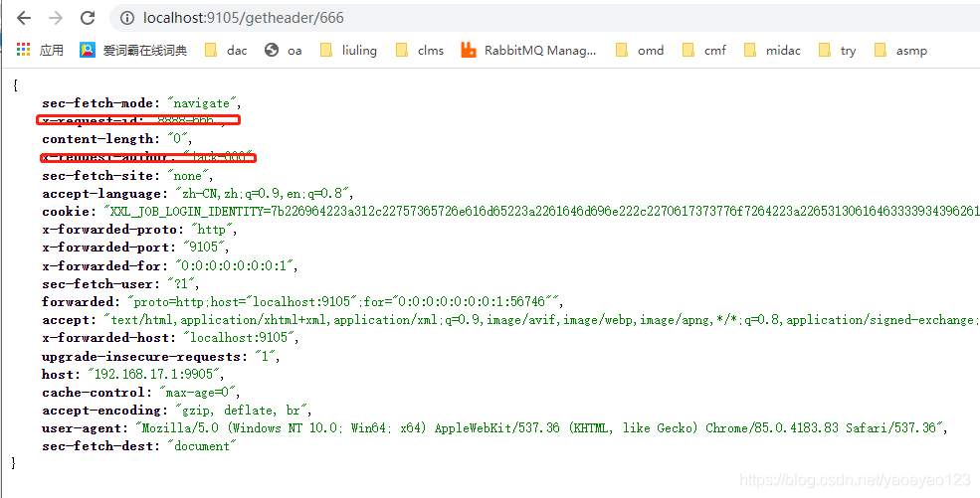Click the "localhost:9105" x-forwarded-host value

[x=240, y=338]
